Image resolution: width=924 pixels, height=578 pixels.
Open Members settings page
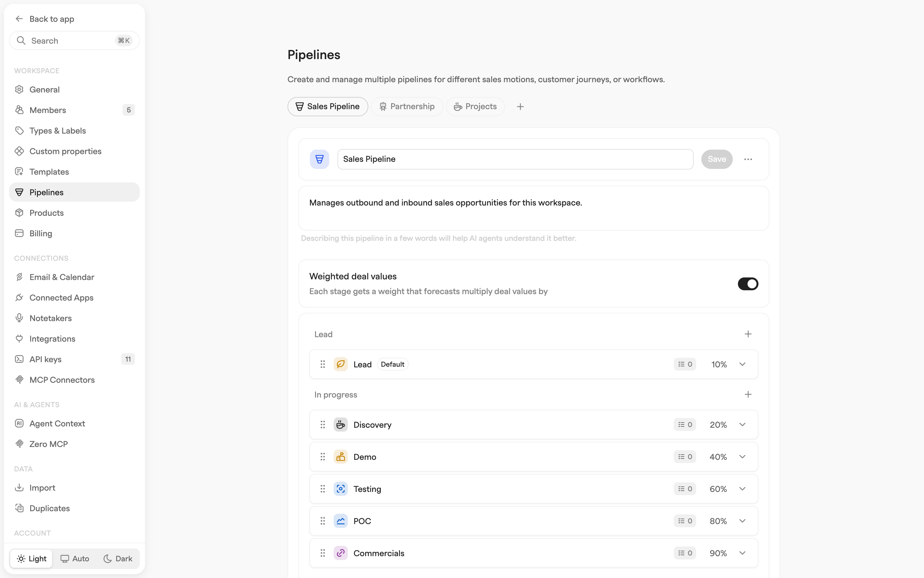coord(74,110)
